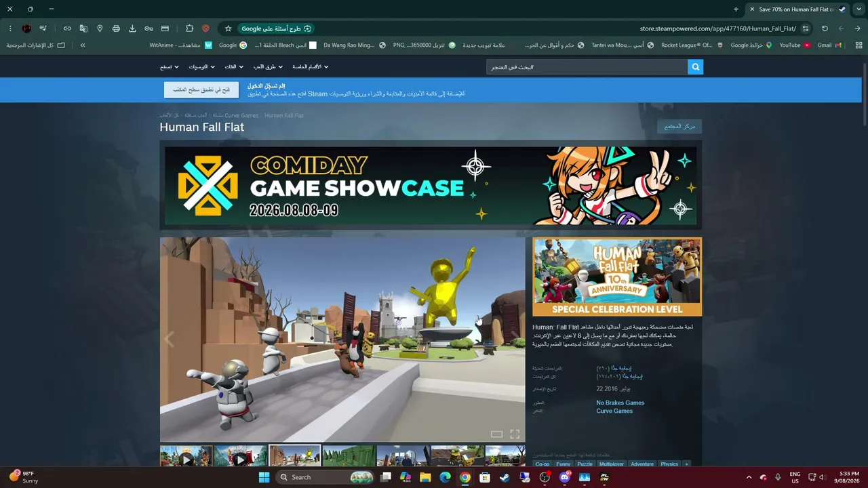Open the weather widget showing 98°F Sunny
Screen dimensions: 868x488
click(x=24, y=477)
